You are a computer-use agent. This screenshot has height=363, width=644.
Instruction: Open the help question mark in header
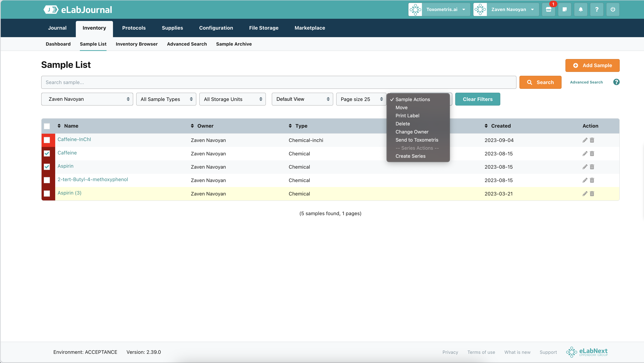tap(597, 10)
